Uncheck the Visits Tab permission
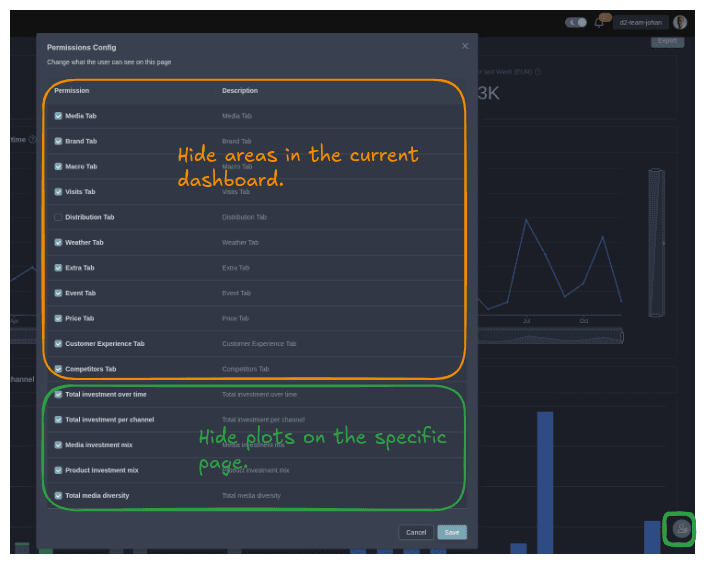The height and width of the screenshot is (564, 704). coord(58,192)
